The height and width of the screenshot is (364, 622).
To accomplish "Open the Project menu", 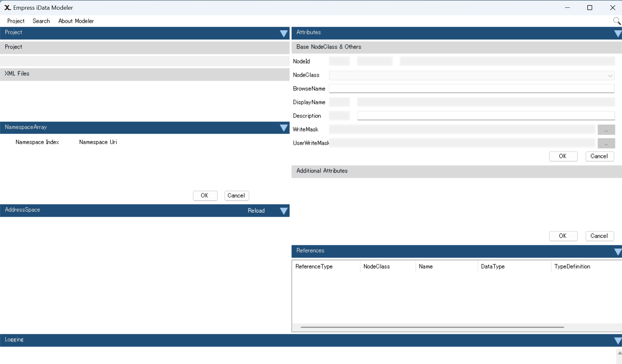I will [x=16, y=21].
